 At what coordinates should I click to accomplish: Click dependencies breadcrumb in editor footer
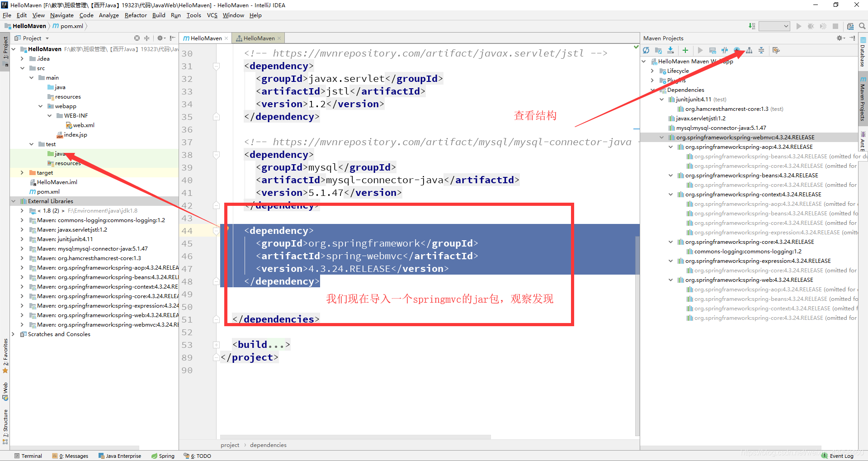[x=268, y=445]
